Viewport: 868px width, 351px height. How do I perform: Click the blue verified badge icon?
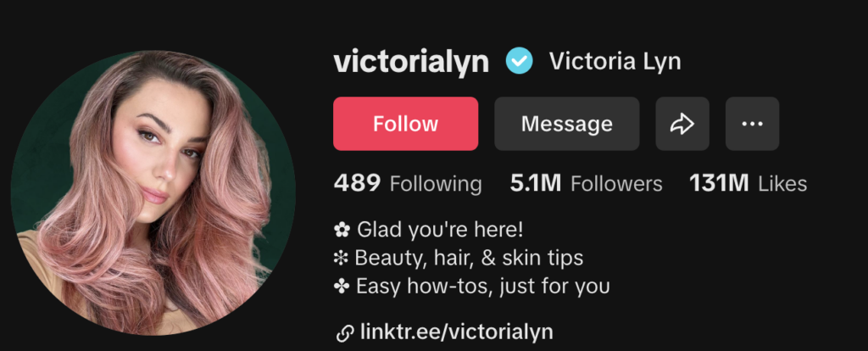(x=520, y=61)
